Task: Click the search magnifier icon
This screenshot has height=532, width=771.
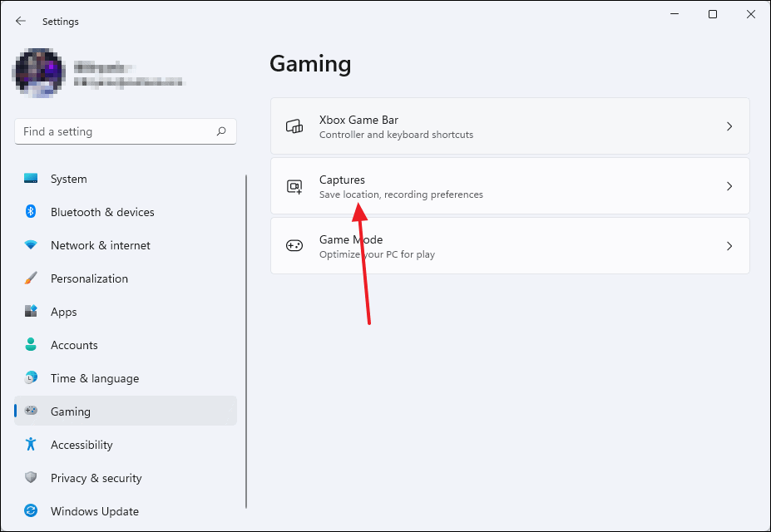Action: 221,131
